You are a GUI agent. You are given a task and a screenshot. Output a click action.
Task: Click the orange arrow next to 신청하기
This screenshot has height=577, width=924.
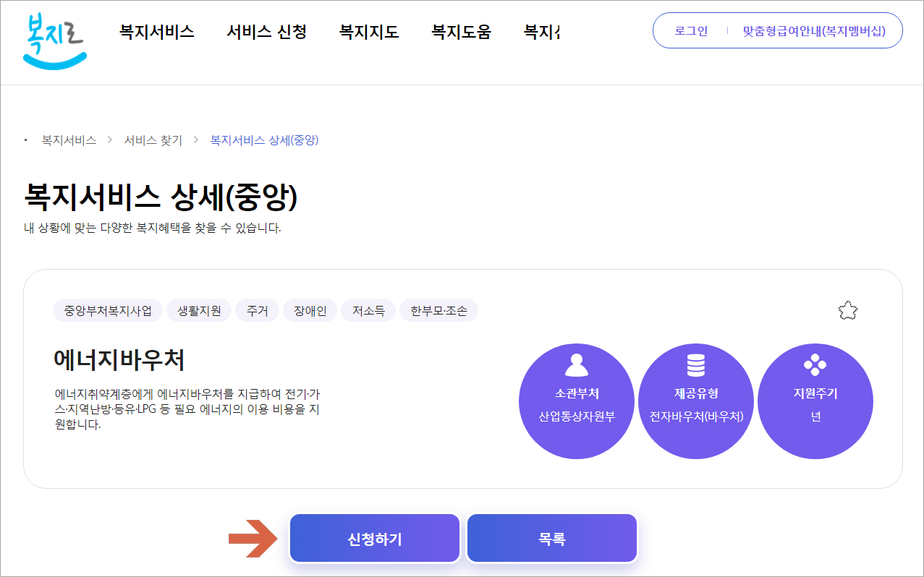[253, 537]
